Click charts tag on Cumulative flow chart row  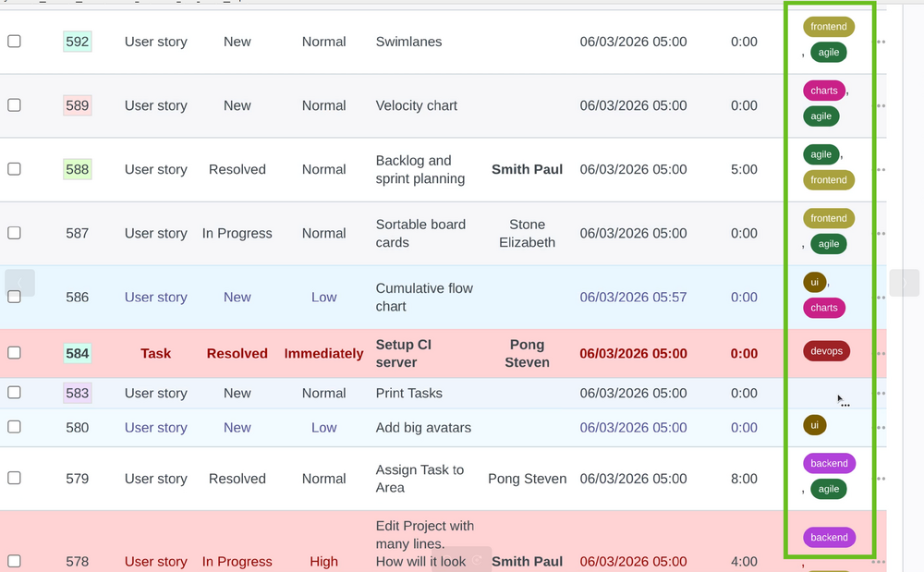coord(824,308)
